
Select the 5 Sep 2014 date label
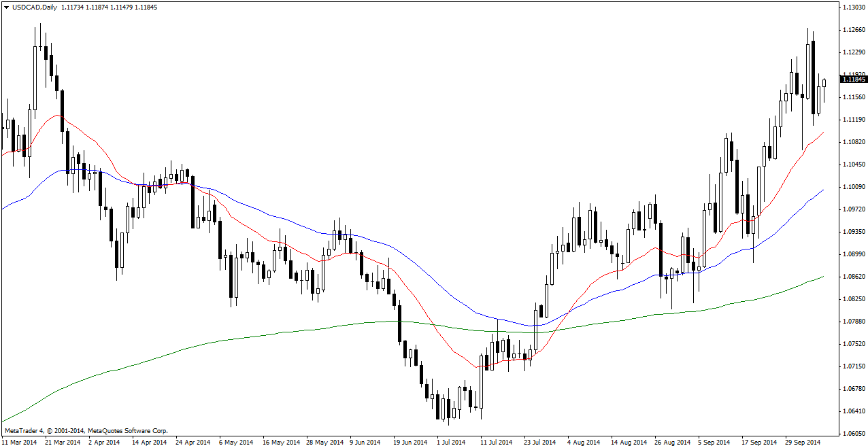click(x=714, y=442)
